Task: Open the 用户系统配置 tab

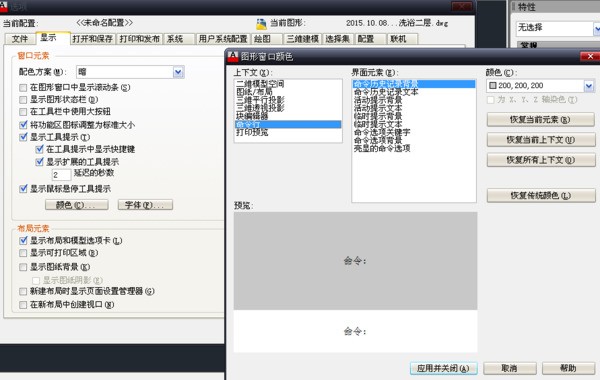Action: click(223, 39)
